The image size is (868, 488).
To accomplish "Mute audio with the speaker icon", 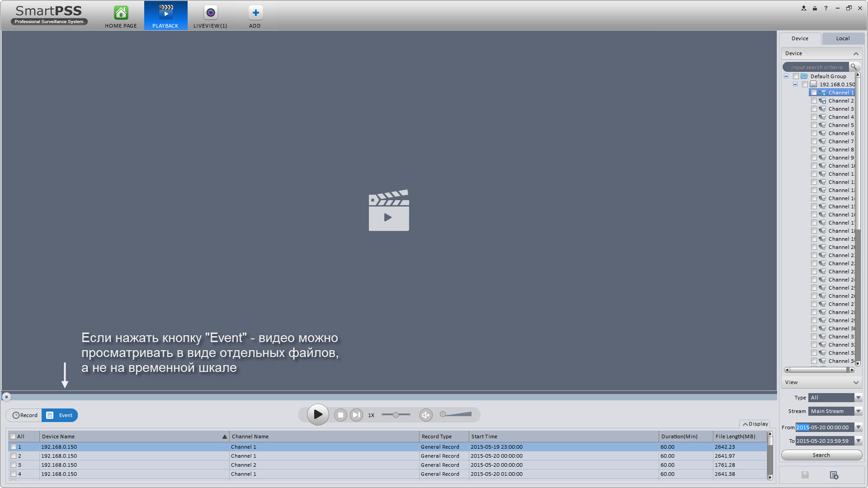I will click(425, 415).
